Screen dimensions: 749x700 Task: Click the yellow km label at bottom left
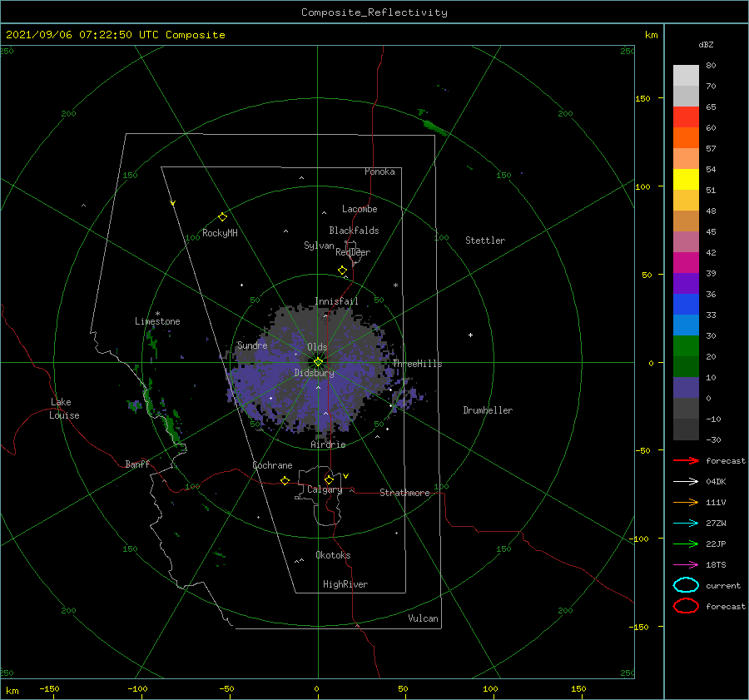click(12, 691)
